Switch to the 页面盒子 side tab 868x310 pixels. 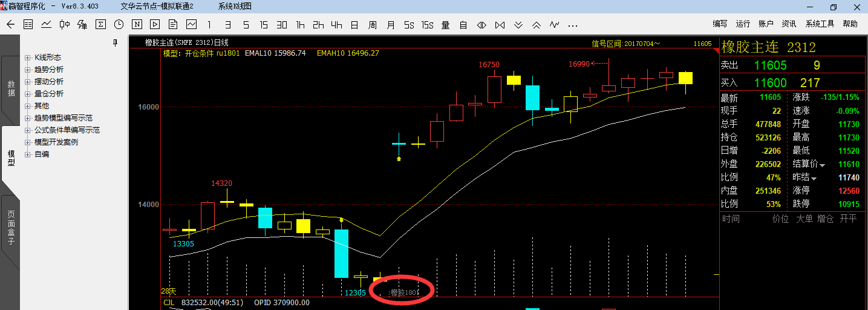tap(11, 228)
